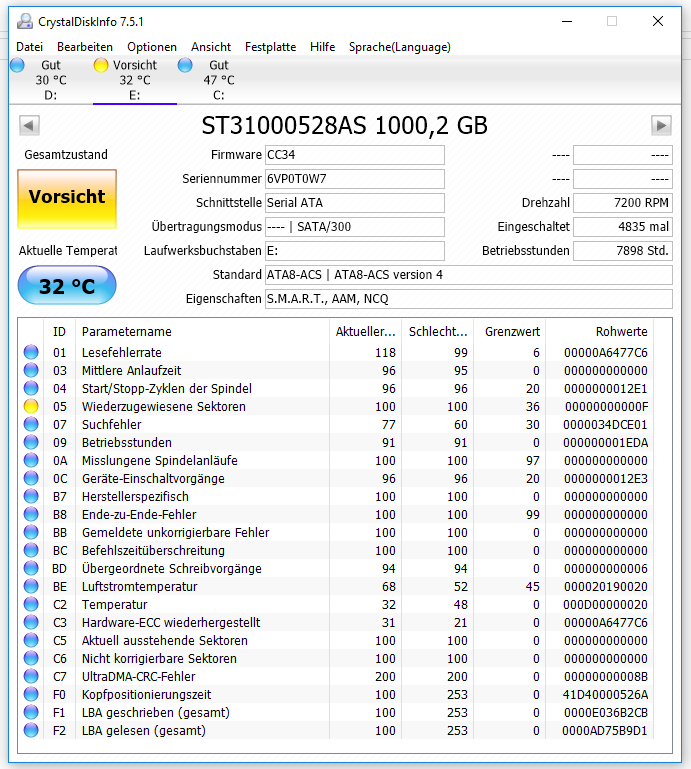Open the Sprache(Language) menu

click(x=400, y=47)
